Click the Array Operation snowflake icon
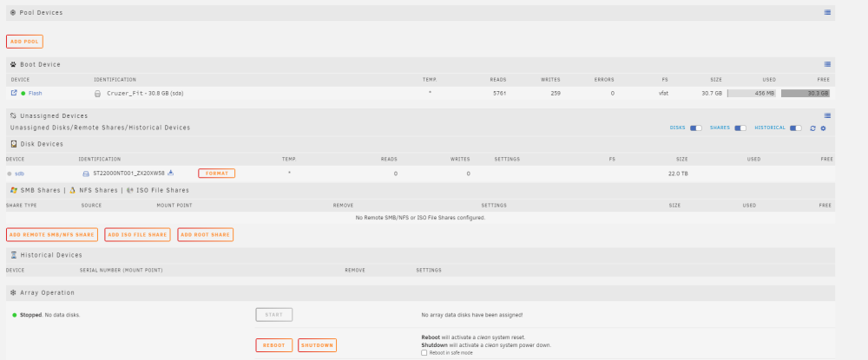The height and width of the screenshot is (360, 868). click(x=13, y=292)
